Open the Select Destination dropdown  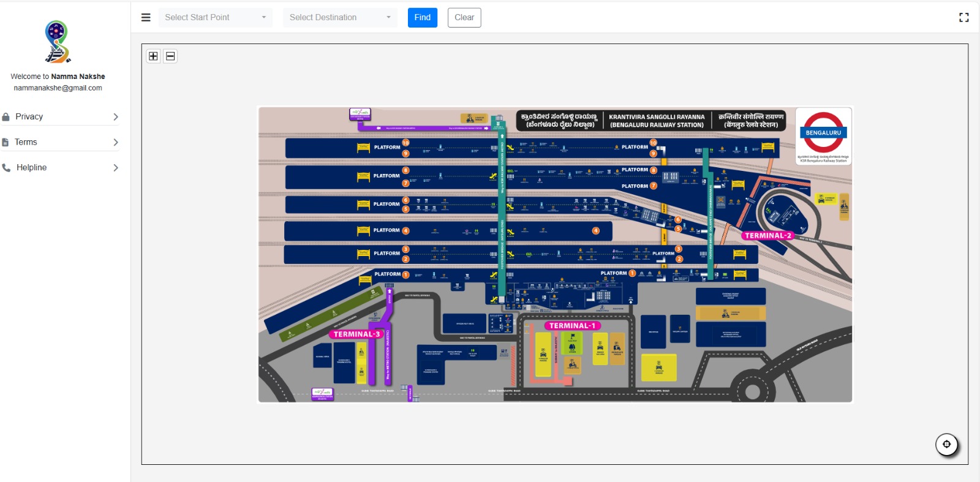point(340,18)
